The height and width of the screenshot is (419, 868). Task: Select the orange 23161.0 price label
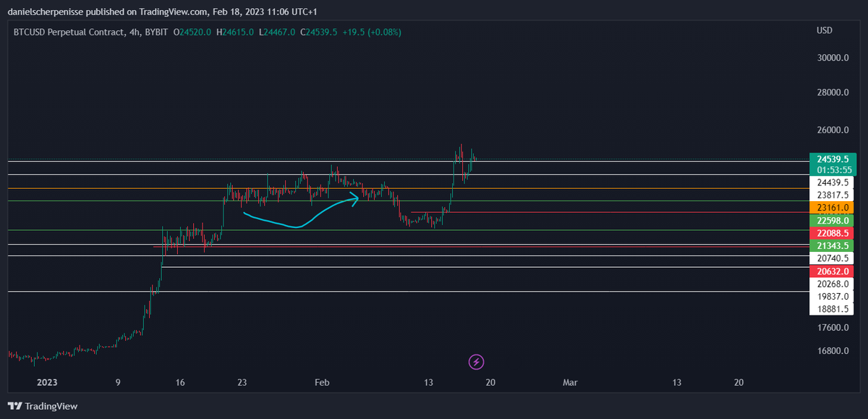point(833,208)
